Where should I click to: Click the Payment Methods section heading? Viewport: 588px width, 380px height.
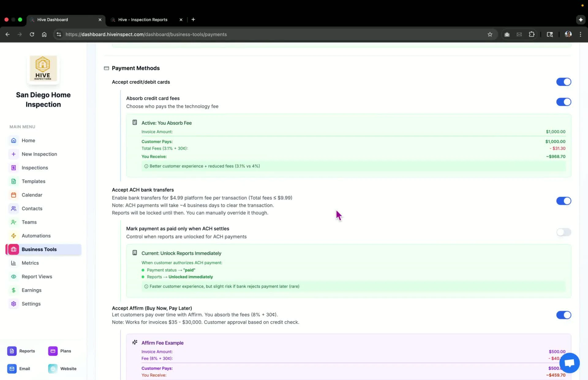(136, 68)
